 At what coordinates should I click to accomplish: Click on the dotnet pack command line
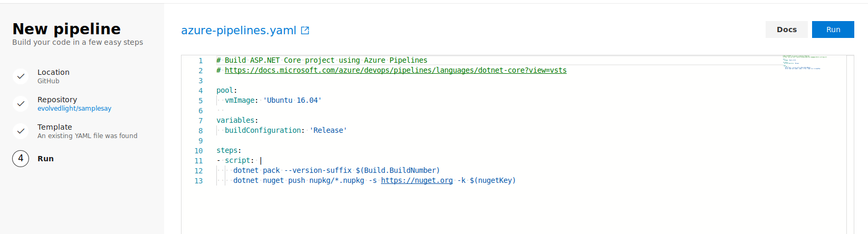[x=336, y=170]
